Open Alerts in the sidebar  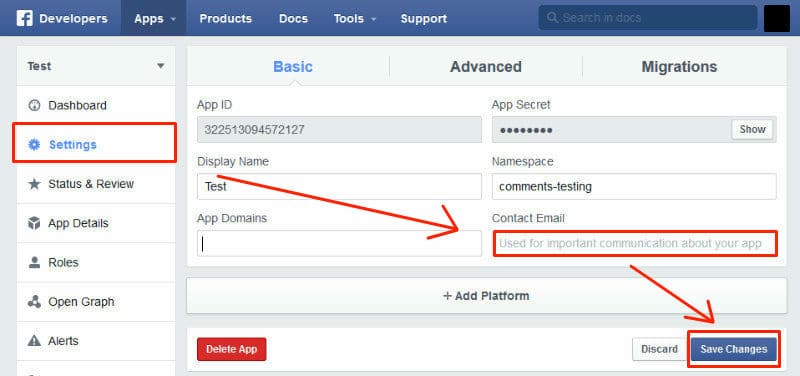tap(96, 341)
